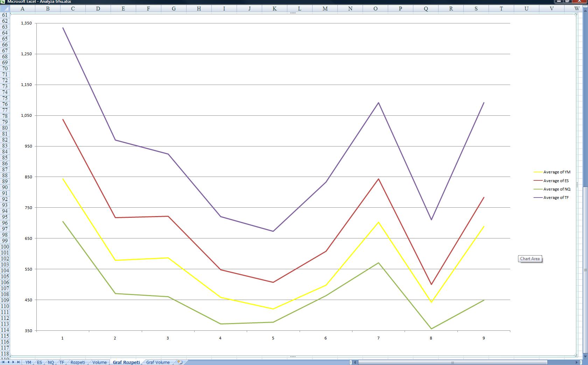Select the NQ sheet tab
This screenshot has height=365, width=588.
pos(51,363)
